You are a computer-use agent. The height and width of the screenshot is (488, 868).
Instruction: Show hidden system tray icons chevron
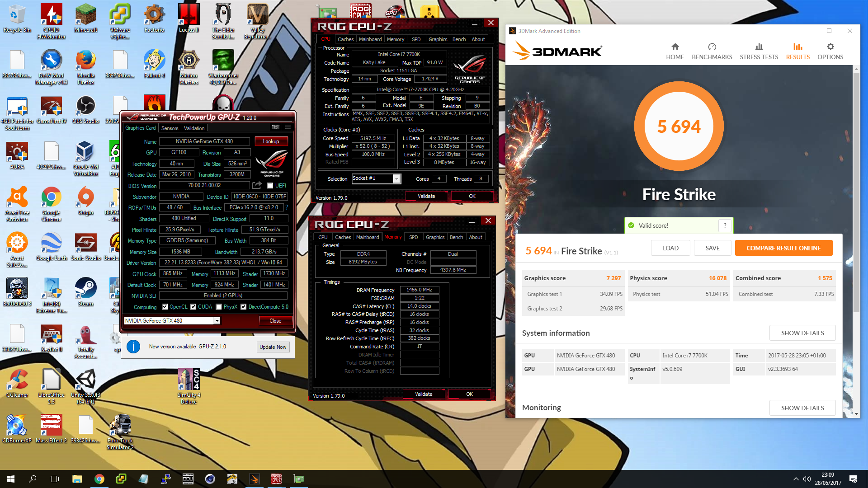796,479
